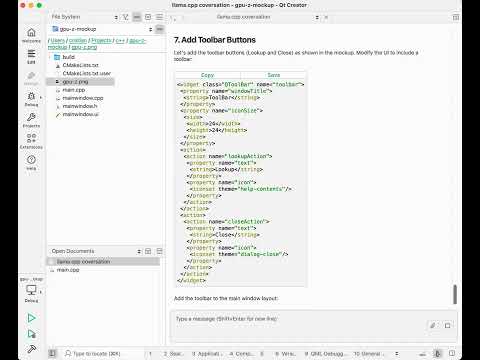
Task: Toggle synchronize with editor in File System panel
Action: click(137, 17)
